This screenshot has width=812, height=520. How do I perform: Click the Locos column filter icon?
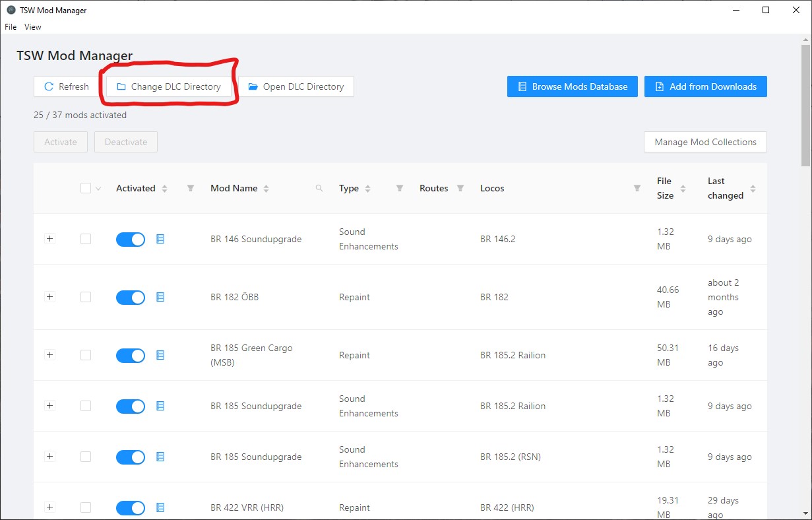pos(637,189)
